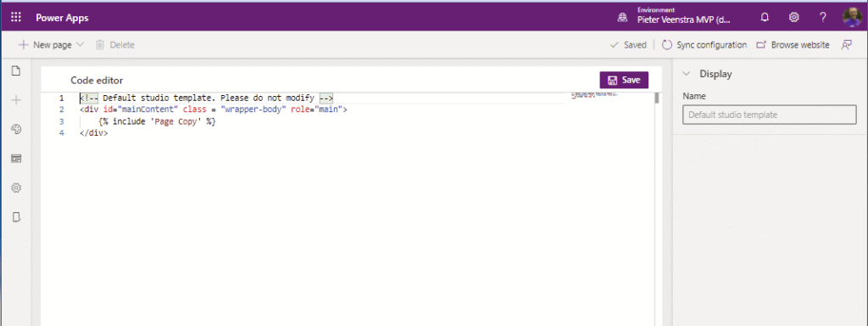Click the environment globe icon

(x=623, y=18)
